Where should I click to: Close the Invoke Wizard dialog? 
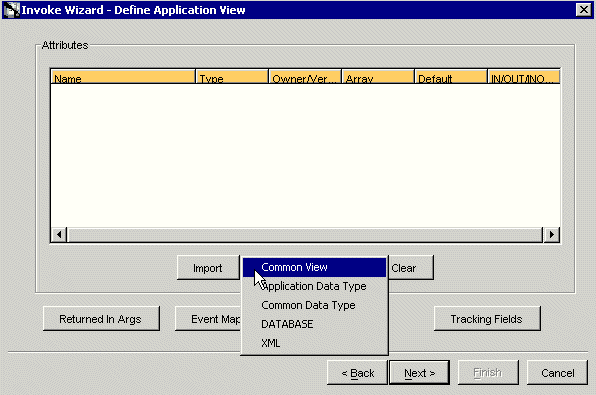(x=583, y=10)
